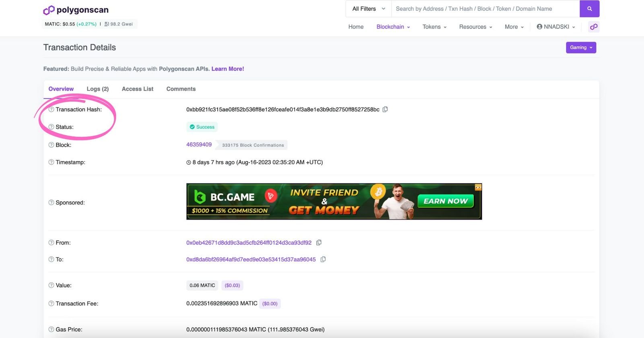The image size is (644, 338).
Task: Click help icon next to Gas Price
Action: (51, 330)
